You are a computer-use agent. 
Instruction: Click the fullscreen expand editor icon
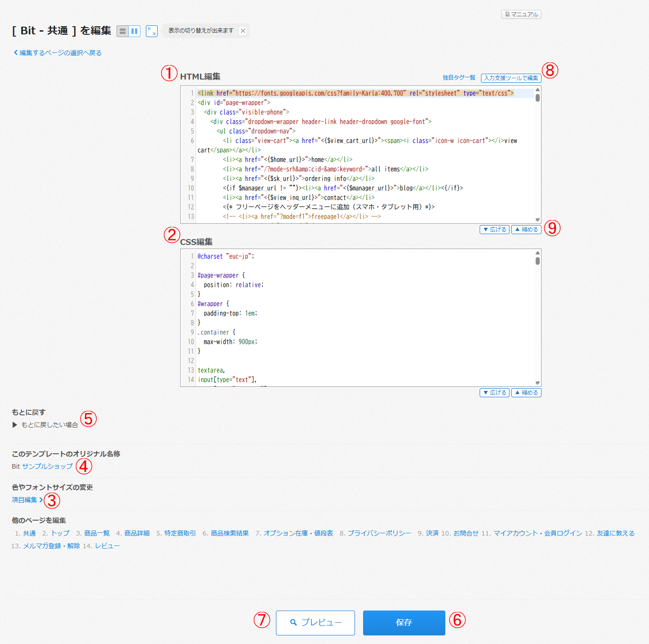(x=152, y=31)
